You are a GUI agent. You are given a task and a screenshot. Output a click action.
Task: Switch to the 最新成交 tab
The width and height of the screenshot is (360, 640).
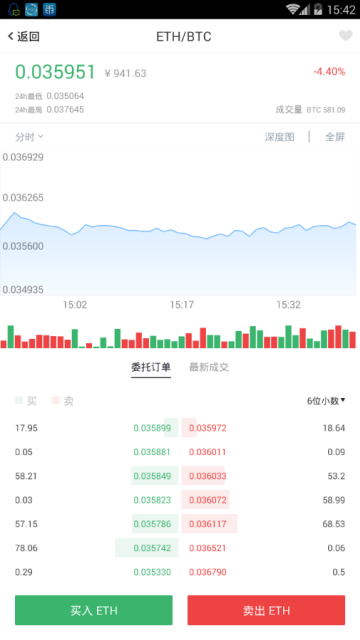coord(209,367)
